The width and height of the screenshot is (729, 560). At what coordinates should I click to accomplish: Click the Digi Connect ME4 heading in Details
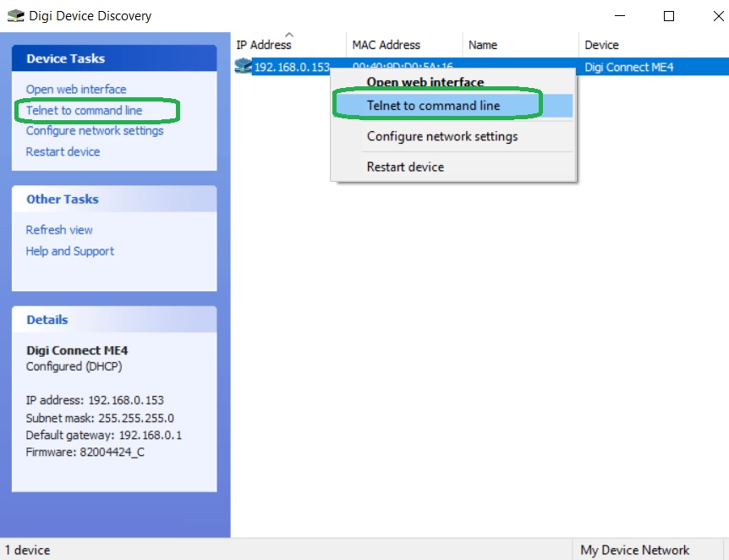point(77,350)
